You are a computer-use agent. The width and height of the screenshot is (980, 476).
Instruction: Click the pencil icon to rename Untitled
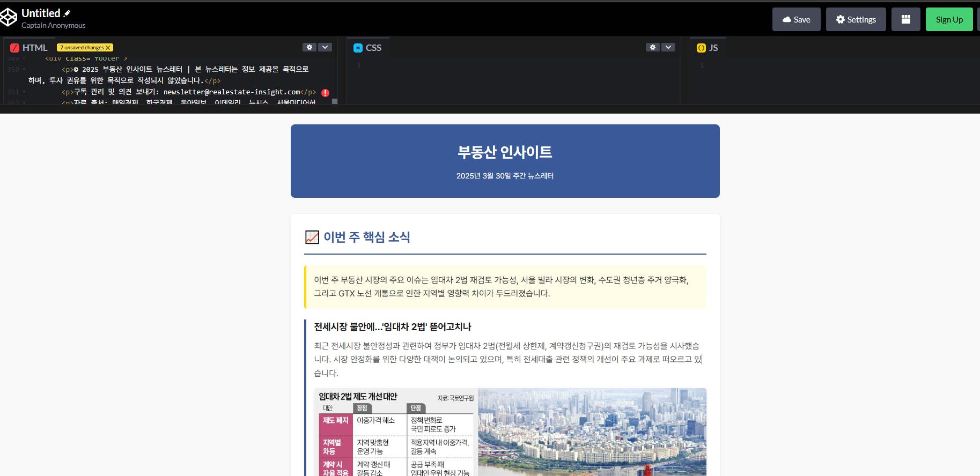[67, 13]
